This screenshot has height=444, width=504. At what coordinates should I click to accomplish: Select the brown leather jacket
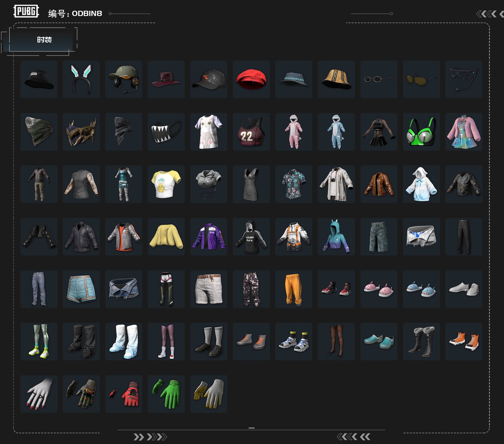(x=379, y=184)
